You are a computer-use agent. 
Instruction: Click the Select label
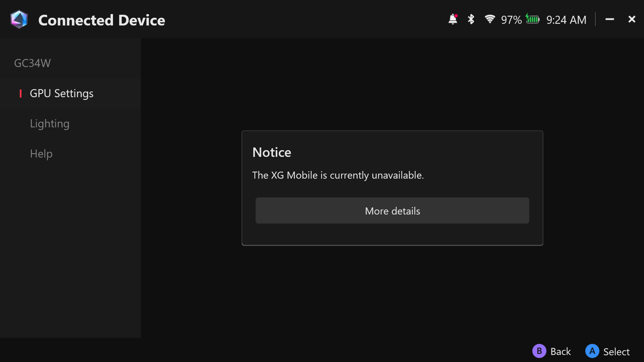616,352
